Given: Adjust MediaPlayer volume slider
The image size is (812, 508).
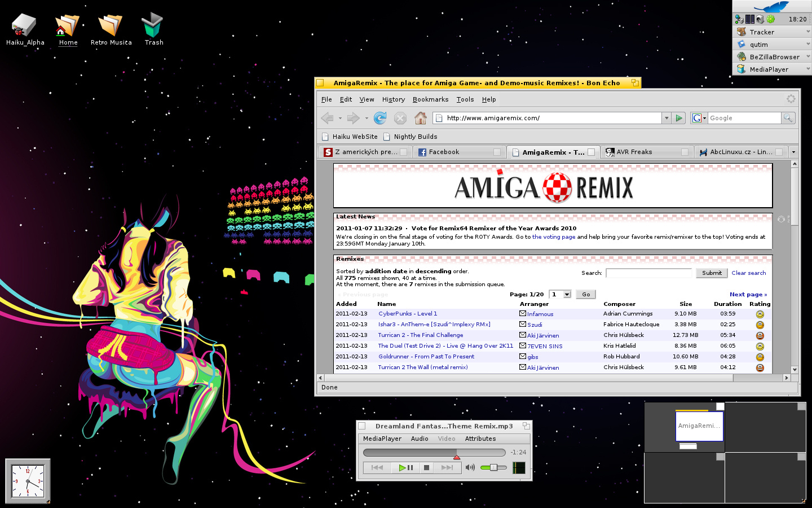Looking at the screenshot, I should tap(493, 467).
